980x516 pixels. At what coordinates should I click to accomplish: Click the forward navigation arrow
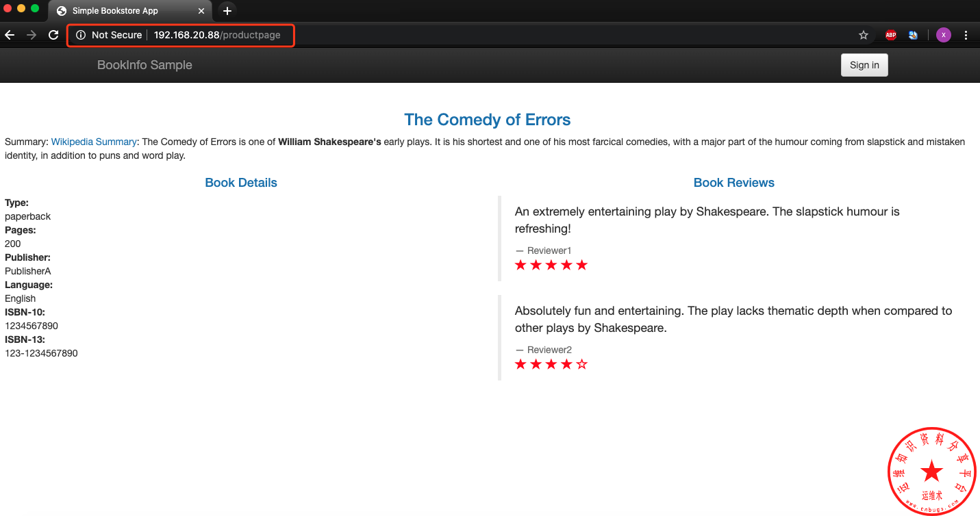(x=32, y=35)
